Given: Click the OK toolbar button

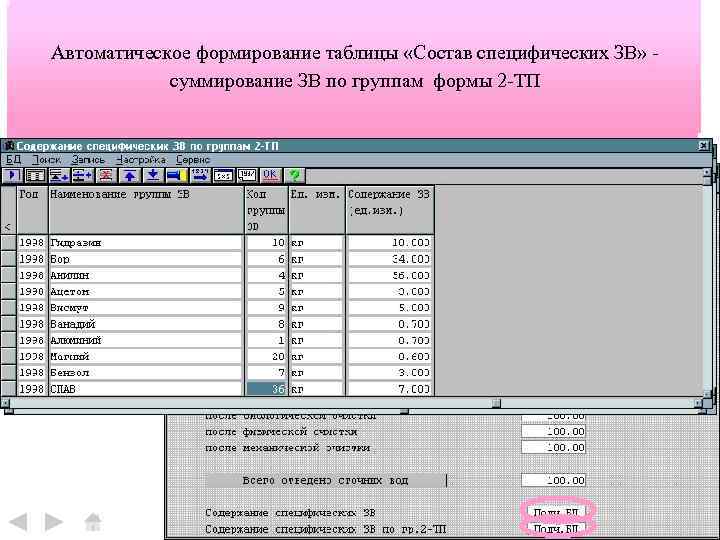Looking at the screenshot, I should pyautogui.click(x=270, y=175).
